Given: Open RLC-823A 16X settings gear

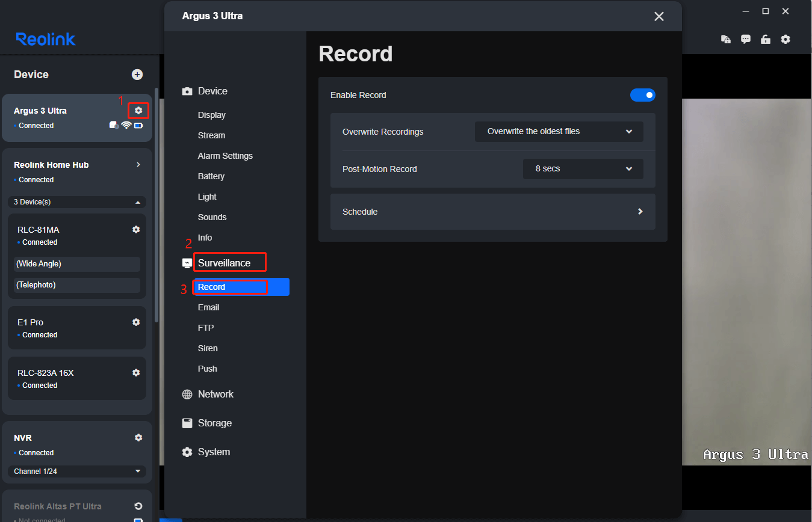Looking at the screenshot, I should (x=136, y=373).
